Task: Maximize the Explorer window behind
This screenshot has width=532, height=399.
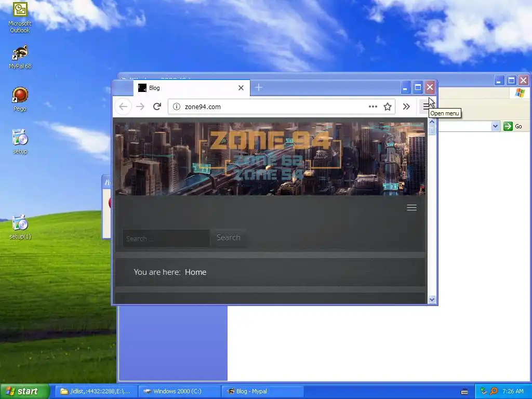Action: pos(511,81)
